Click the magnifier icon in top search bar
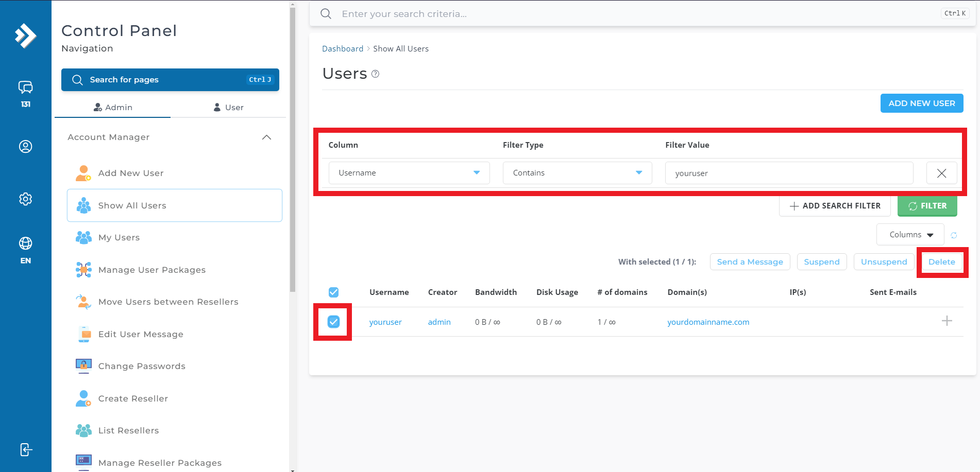The width and height of the screenshot is (980, 472). coord(326,14)
